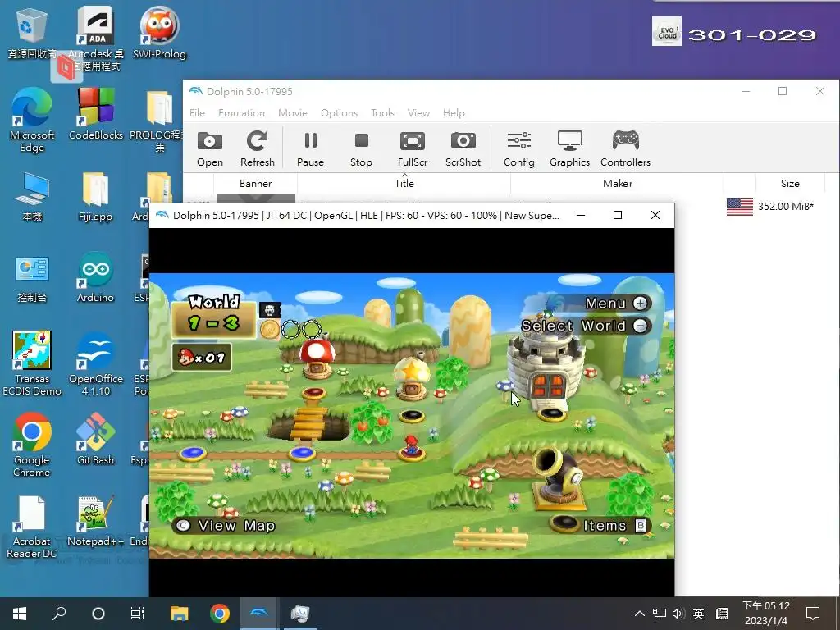The height and width of the screenshot is (630, 840).
Task: Click the star mushroom house on map
Action: click(412, 377)
